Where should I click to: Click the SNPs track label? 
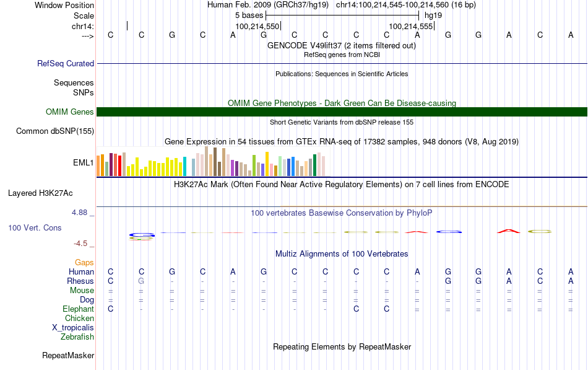point(84,92)
